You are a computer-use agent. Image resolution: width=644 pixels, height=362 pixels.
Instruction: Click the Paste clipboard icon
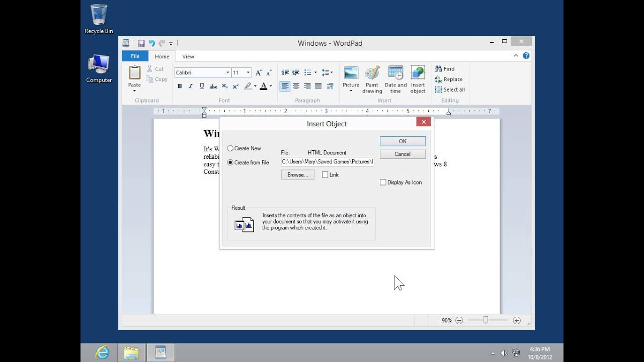click(x=134, y=73)
